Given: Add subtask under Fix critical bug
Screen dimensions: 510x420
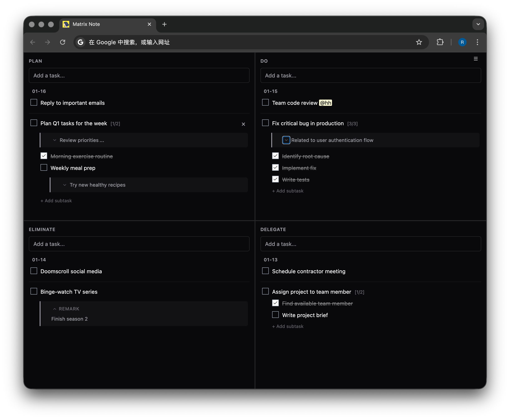Looking at the screenshot, I should click(288, 191).
